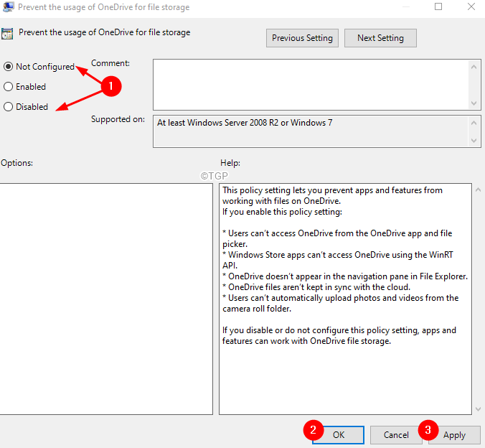Click the empty Options pane
This screenshot has width=485, height=448.
tap(106, 299)
